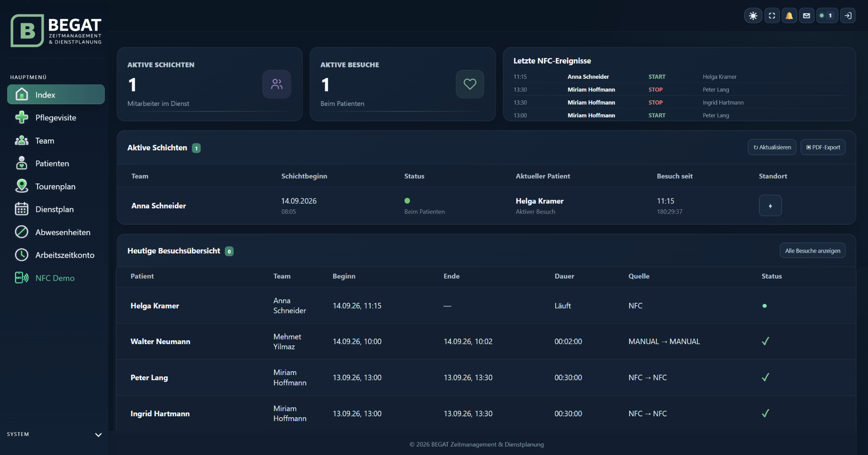The width and height of the screenshot is (868, 455).
Task: Click Aktive Schichten count badge
Action: [x=196, y=148]
